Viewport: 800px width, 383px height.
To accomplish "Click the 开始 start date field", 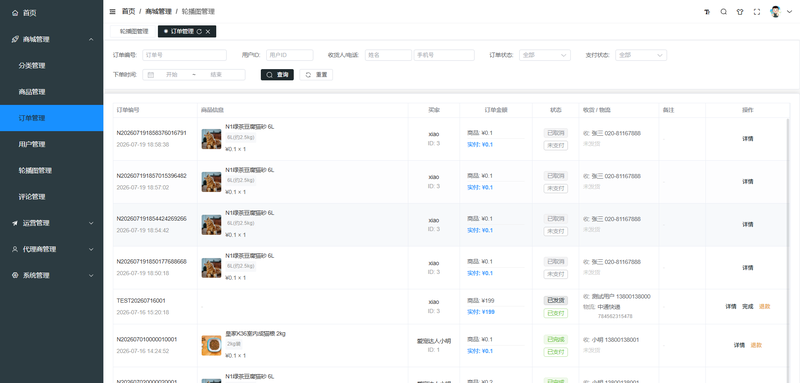I will (x=172, y=74).
